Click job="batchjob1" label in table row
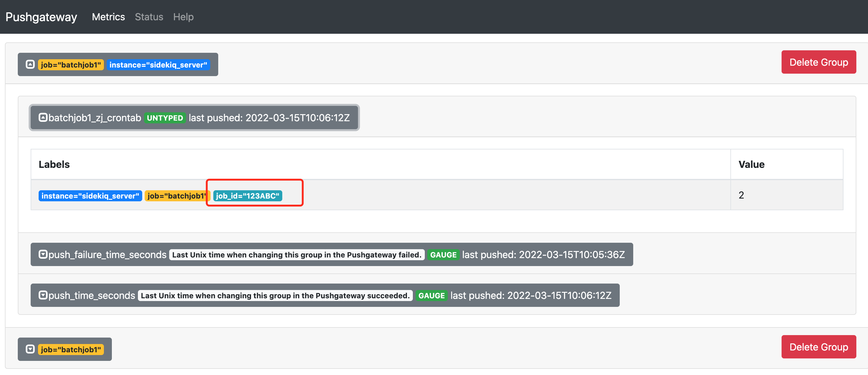The image size is (868, 375). [x=177, y=196]
